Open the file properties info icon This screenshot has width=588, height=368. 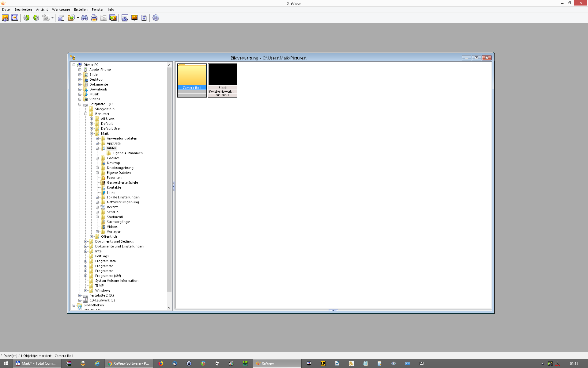(x=61, y=18)
